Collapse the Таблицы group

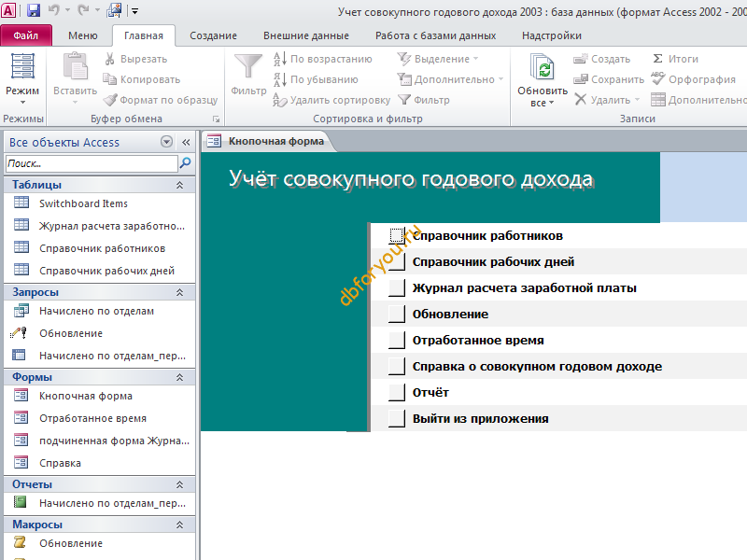pyautogui.click(x=179, y=185)
